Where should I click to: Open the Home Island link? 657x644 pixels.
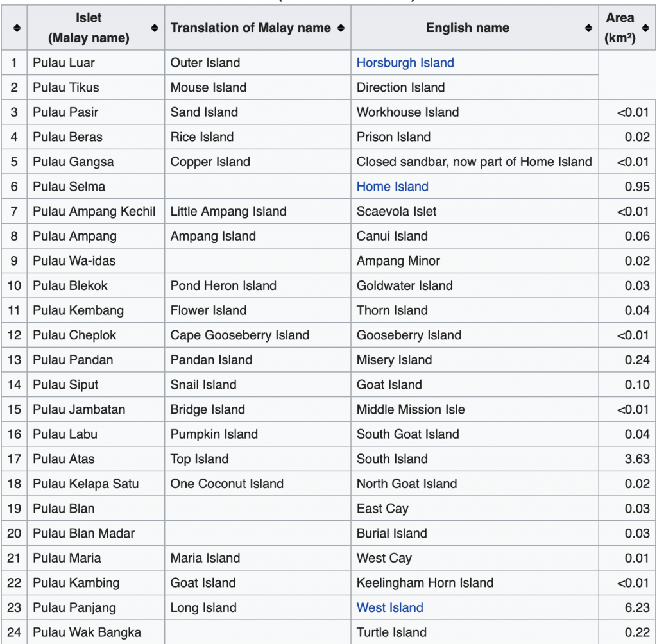[392, 187]
